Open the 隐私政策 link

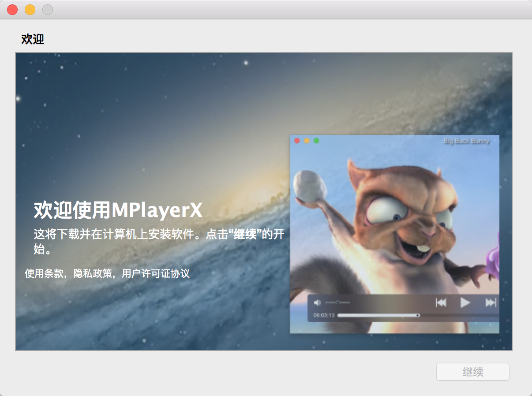[93, 273]
